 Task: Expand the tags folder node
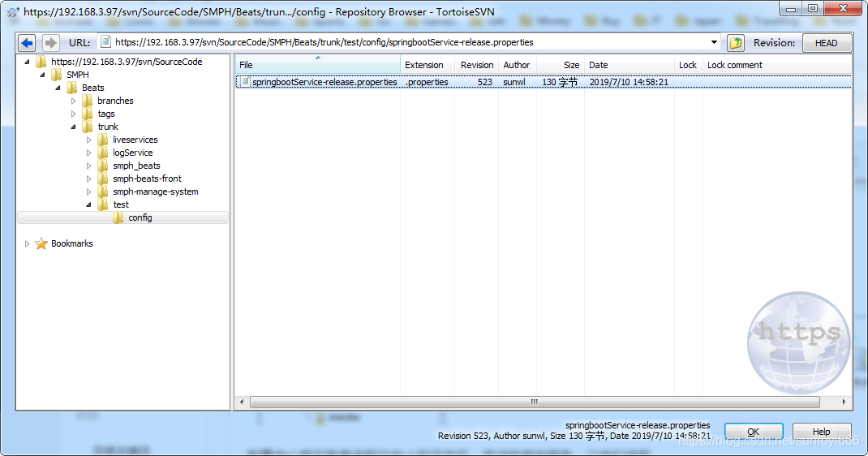click(73, 114)
